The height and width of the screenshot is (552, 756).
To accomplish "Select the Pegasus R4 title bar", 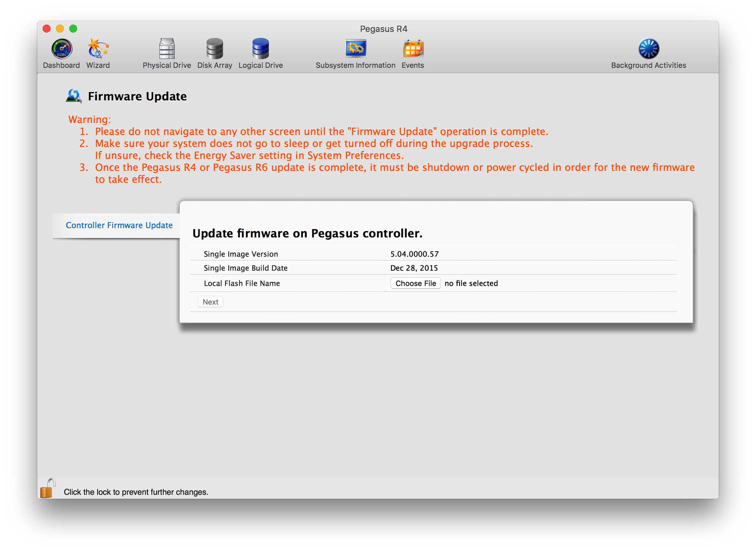I will click(x=383, y=29).
